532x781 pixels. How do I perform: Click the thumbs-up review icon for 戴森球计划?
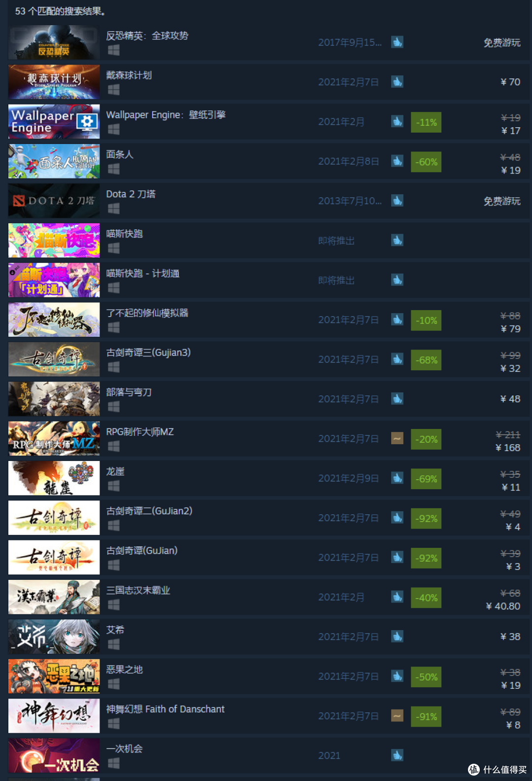tap(397, 81)
